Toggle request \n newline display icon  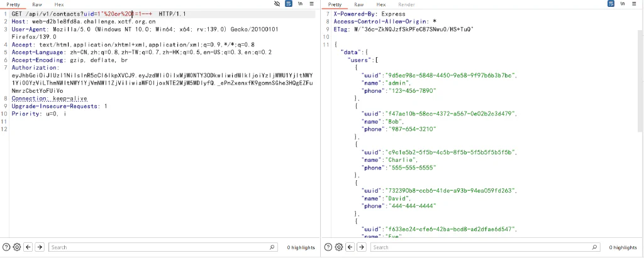coord(300,4)
